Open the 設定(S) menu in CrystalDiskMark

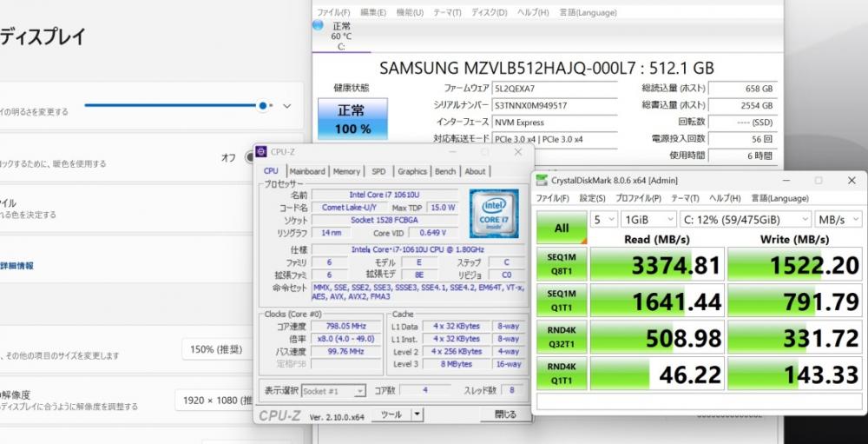pyautogui.click(x=592, y=198)
